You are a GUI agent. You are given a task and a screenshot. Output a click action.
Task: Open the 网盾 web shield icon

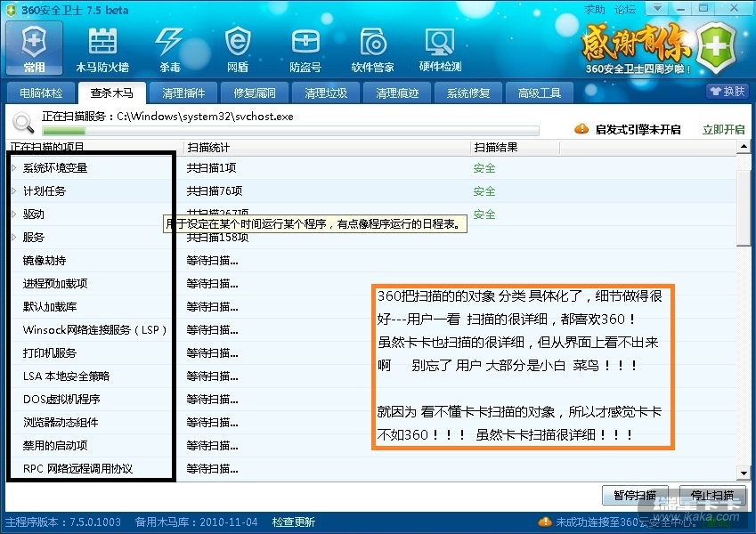(x=238, y=48)
